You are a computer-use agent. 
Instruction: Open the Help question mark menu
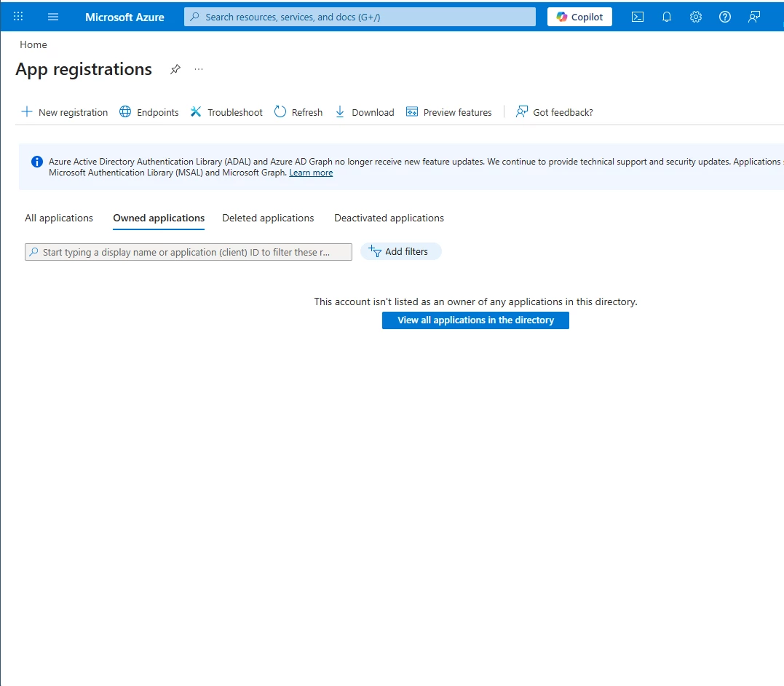pos(724,17)
